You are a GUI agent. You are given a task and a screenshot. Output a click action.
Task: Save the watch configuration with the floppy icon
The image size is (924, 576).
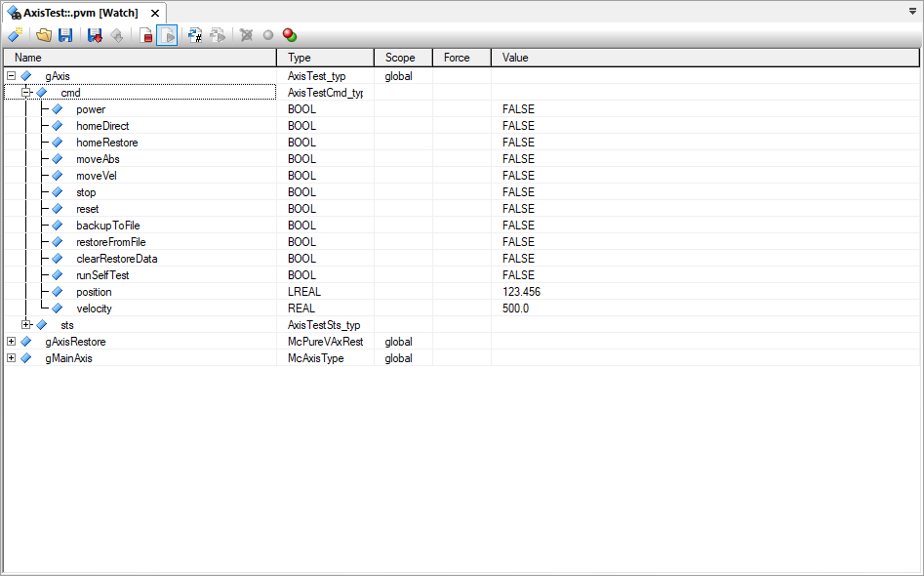tap(65, 35)
